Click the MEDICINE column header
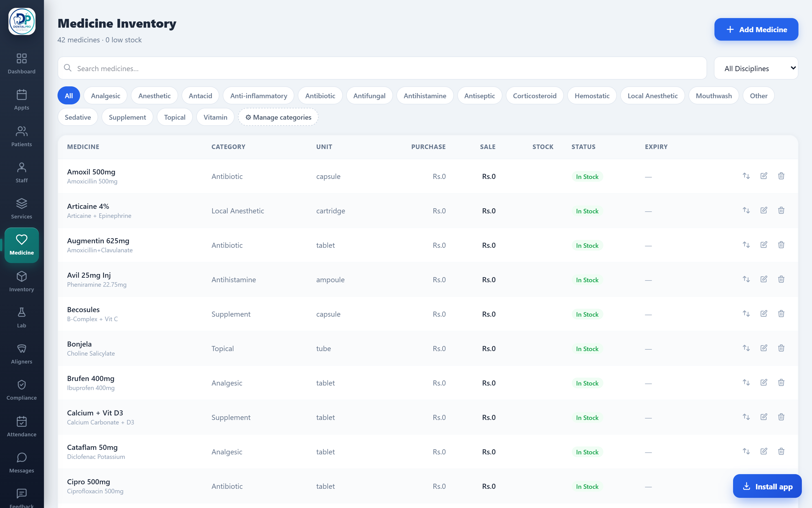812x508 pixels. tap(83, 147)
